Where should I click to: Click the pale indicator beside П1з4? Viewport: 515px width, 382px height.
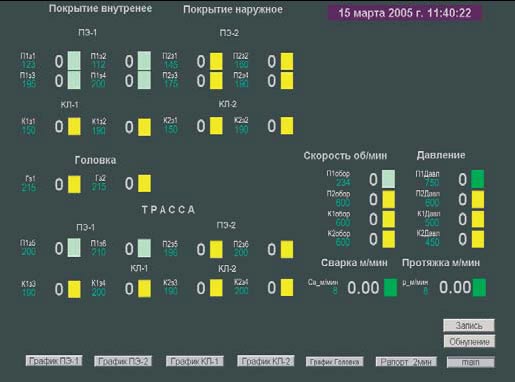[x=144, y=80]
